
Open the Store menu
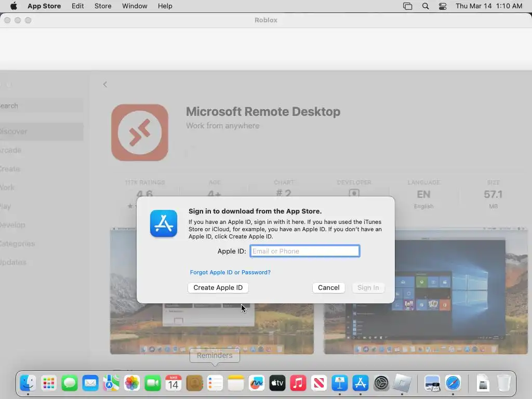point(103,6)
